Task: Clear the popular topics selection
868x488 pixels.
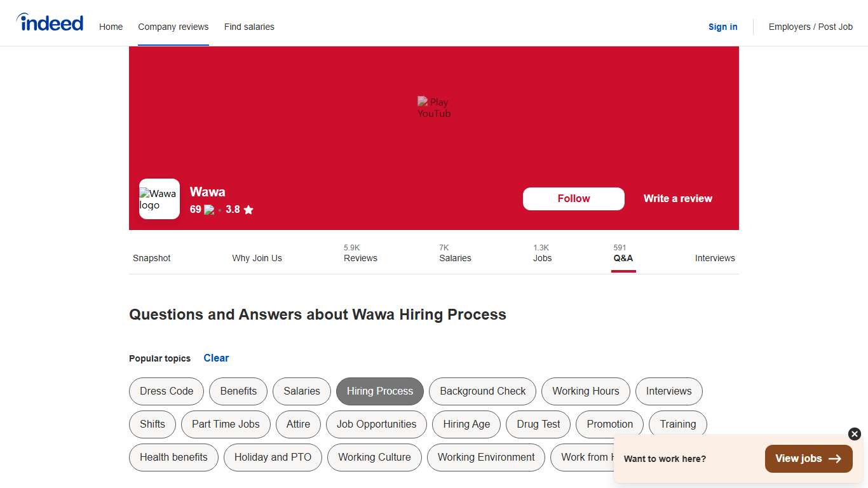Action: click(x=216, y=358)
